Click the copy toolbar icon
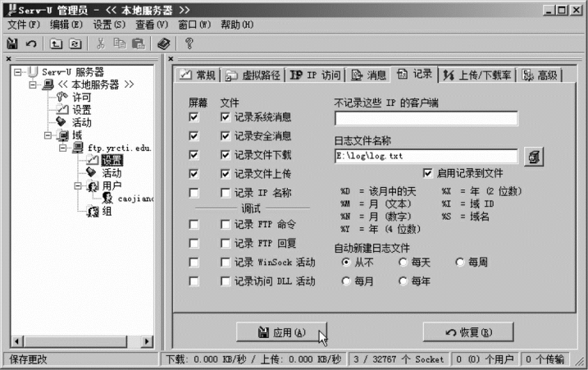The image size is (588, 370). coord(120,43)
